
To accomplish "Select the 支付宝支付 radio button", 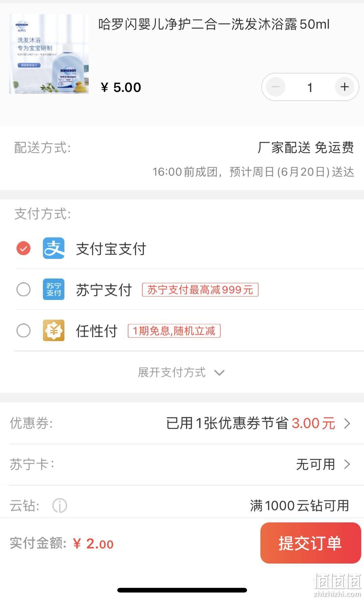I will point(24,248).
